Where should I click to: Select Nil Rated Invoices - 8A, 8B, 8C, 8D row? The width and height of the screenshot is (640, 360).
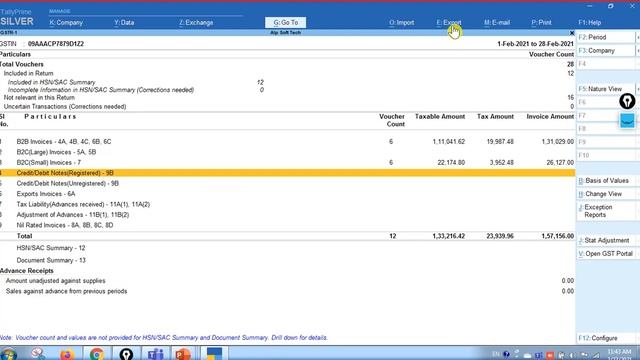pos(287,225)
